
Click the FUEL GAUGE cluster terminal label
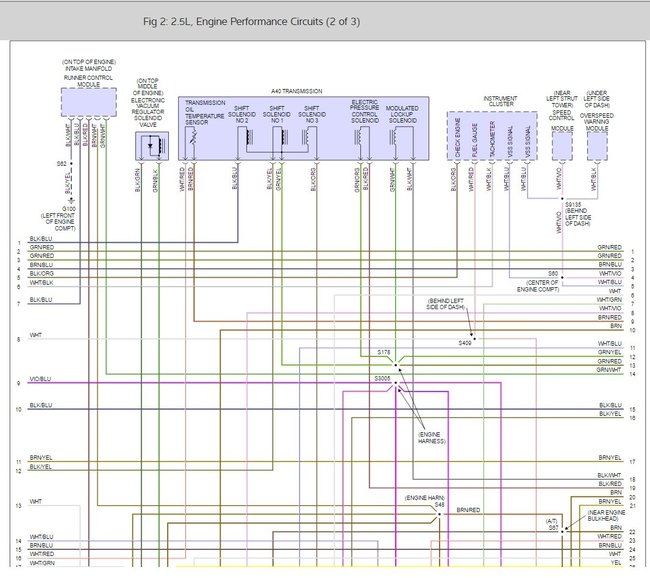[x=475, y=140]
